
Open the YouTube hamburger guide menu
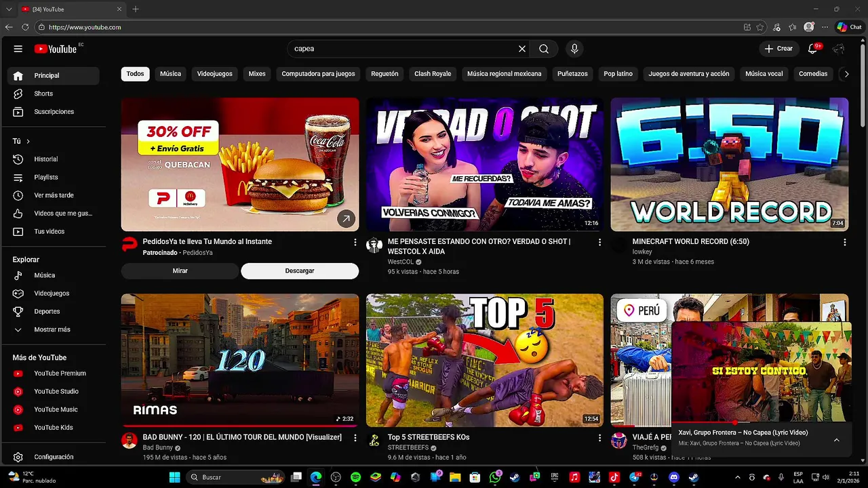pyautogui.click(x=18, y=49)
